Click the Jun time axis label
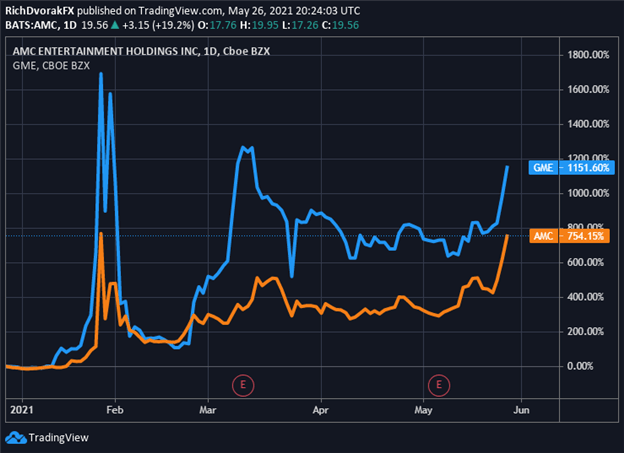 (x=521, y=410)
